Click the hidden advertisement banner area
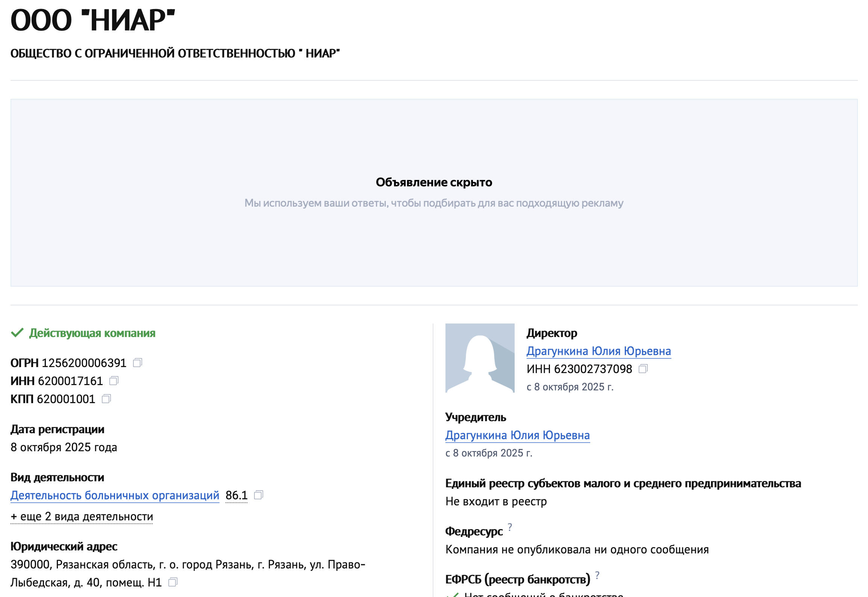Screen dimensions: 868x597 pos(434,192)
